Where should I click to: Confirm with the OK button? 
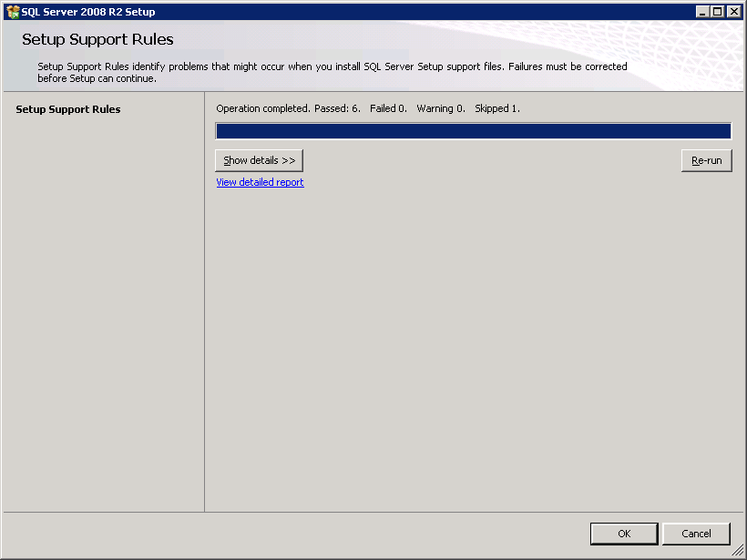623,534
